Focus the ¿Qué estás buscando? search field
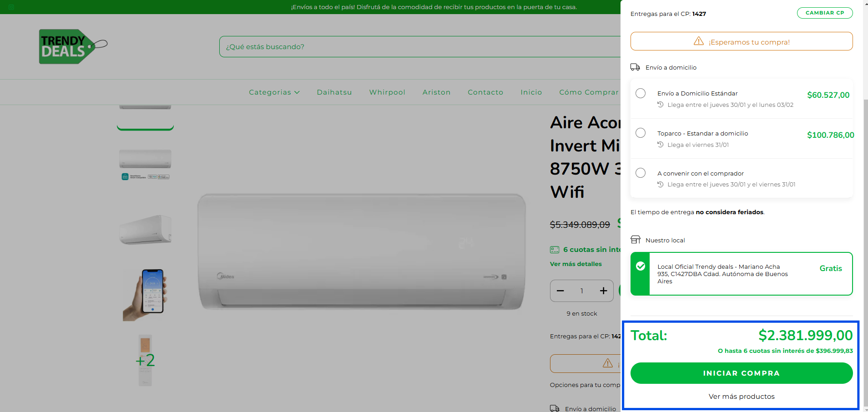Screen dimensions: 868x412 coord(419,47)
